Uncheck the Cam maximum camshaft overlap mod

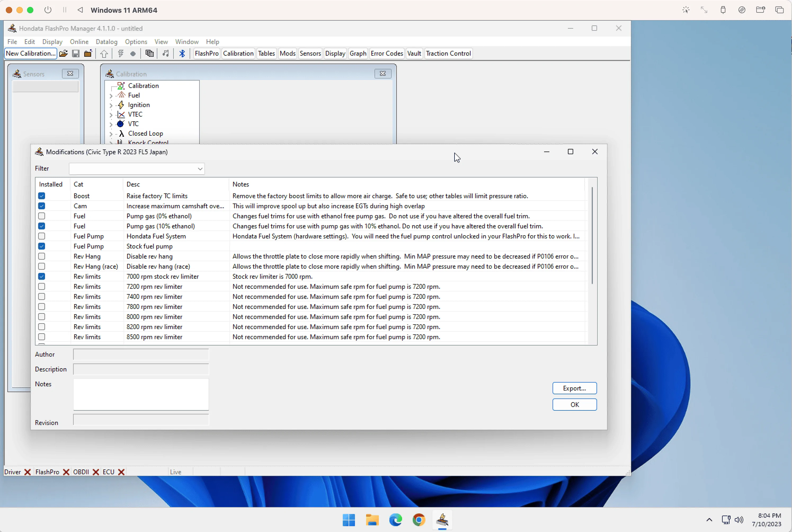(42, 206)
